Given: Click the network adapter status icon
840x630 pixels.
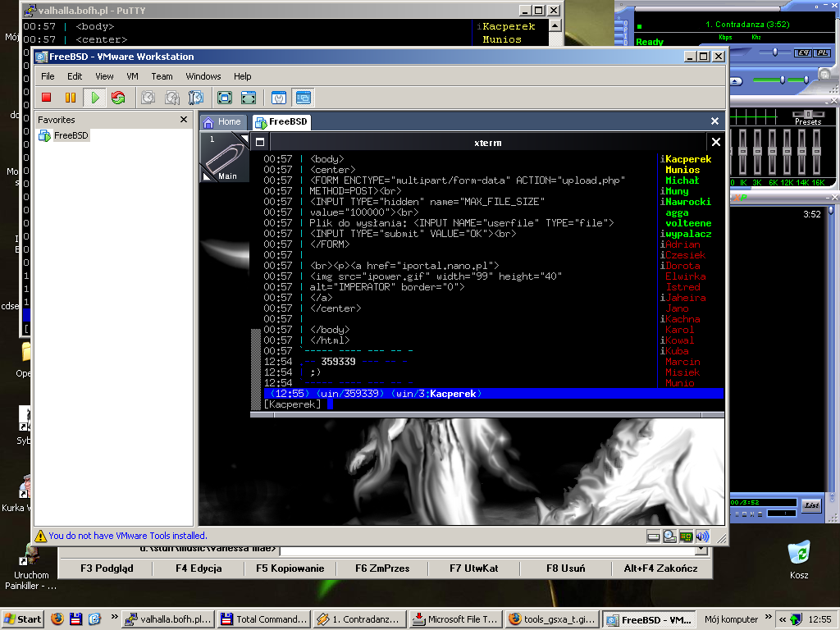Looking at the screenshot, I should click(x=686, y=536).
